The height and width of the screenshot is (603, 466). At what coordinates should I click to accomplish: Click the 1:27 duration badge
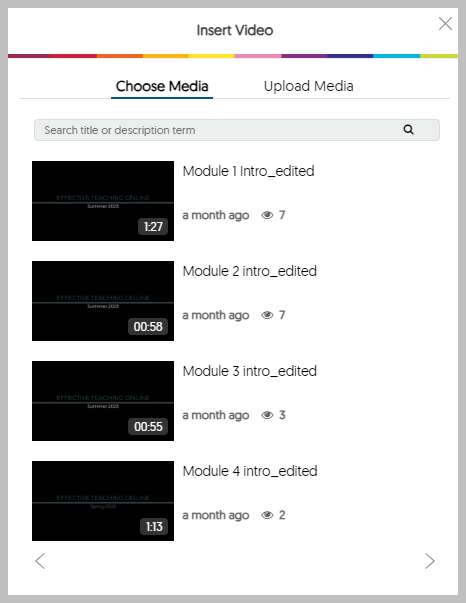click(x=153, y=227)
